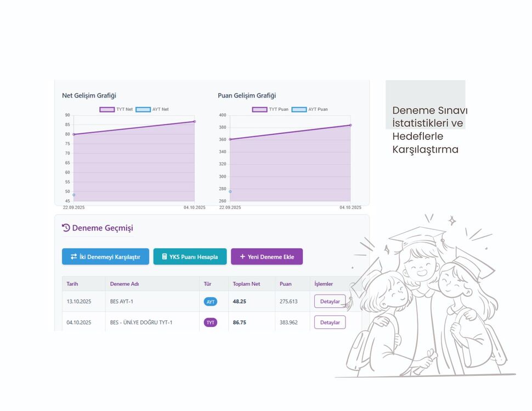Toggle AYT Net series in net chart legend
Screen dimensions: 532x411
pyautogui.click(x=152, y=109)
